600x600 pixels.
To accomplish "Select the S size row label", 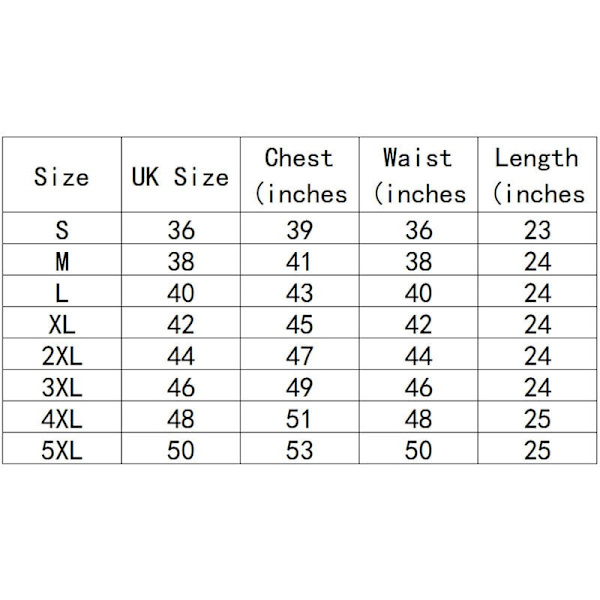I will click(62, 231).
